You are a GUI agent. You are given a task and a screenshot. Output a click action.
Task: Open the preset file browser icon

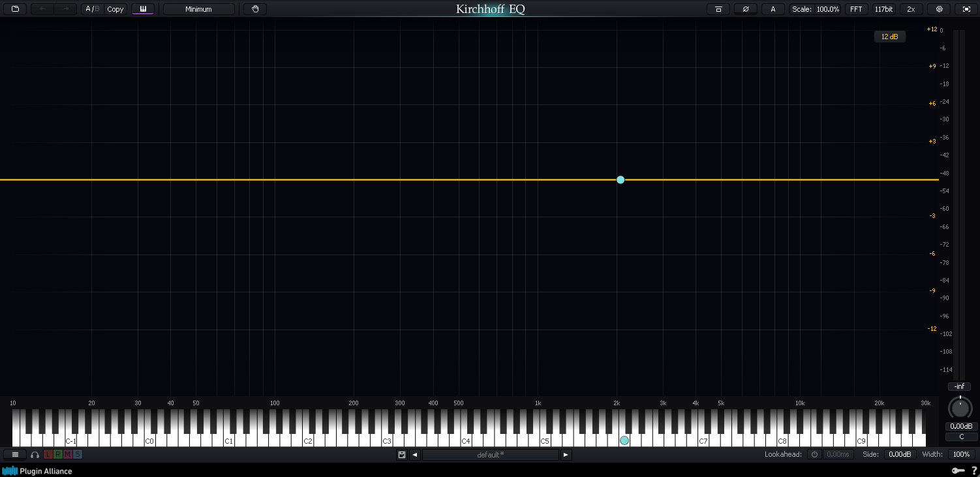tap(15, 9)
